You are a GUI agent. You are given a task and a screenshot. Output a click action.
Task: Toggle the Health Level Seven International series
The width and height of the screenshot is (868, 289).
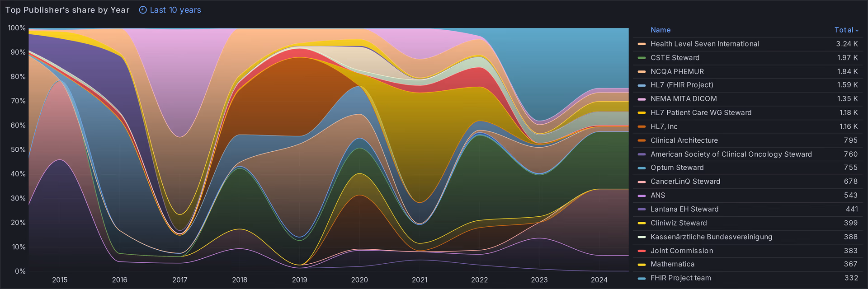pyautogui.click(x=704, y=44)
